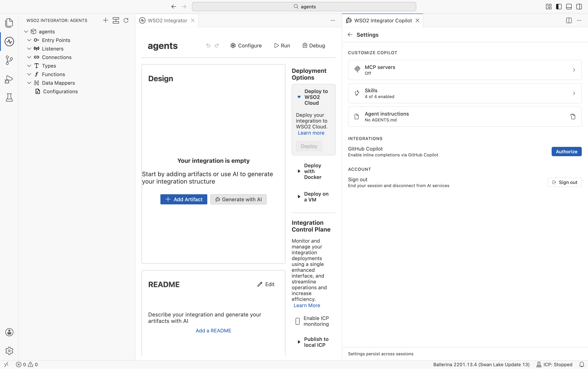Click Generate with AI button
588x373 pixels.
(238, 200)
